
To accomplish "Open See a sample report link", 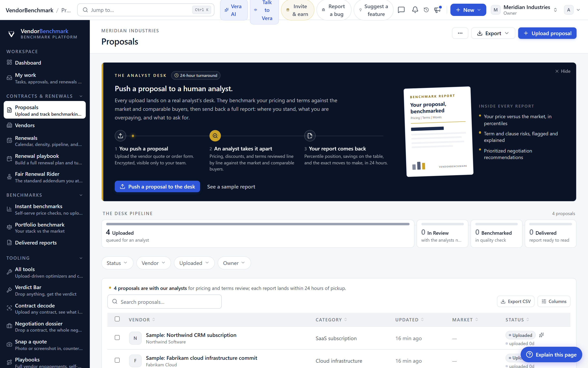I will click(231, 186).
